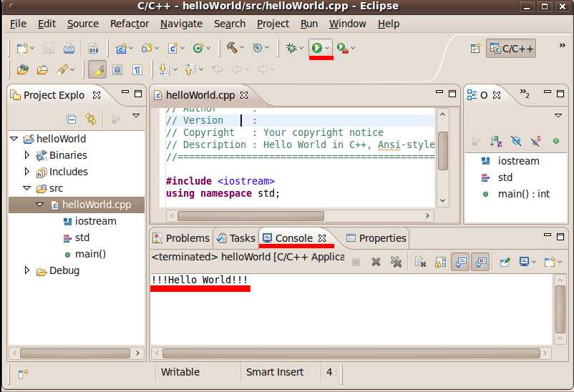The height and width of the screenshot is (392, 574).
Task: Collapse the src folder node
Action: point(27,188)
